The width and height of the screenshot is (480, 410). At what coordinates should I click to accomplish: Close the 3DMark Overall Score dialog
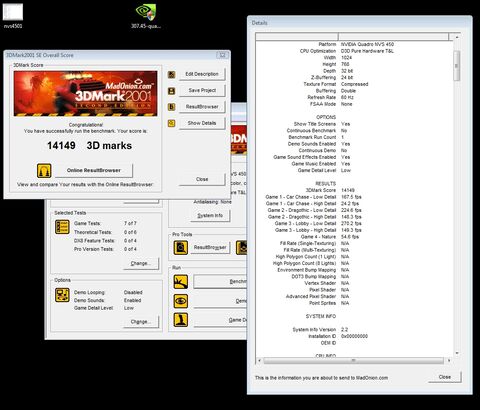pyautogui.click(x=202, y=179)
